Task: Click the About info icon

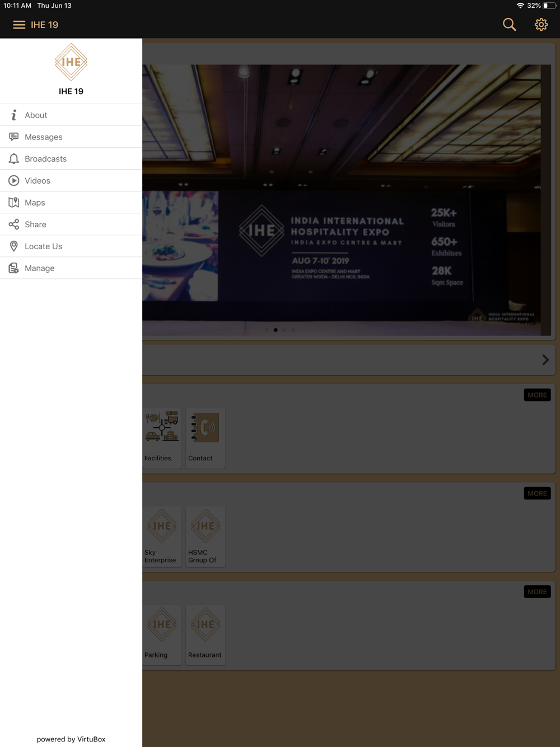Action: point(14,115)
